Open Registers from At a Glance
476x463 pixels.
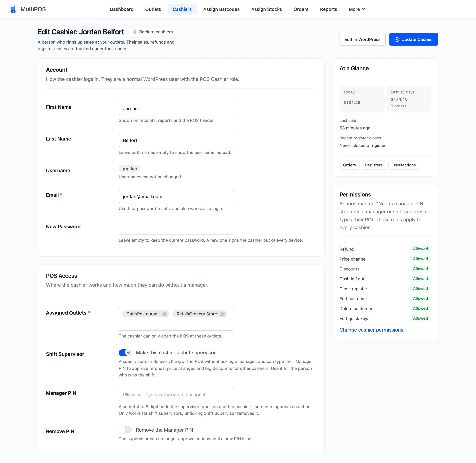tap(374, 165)
